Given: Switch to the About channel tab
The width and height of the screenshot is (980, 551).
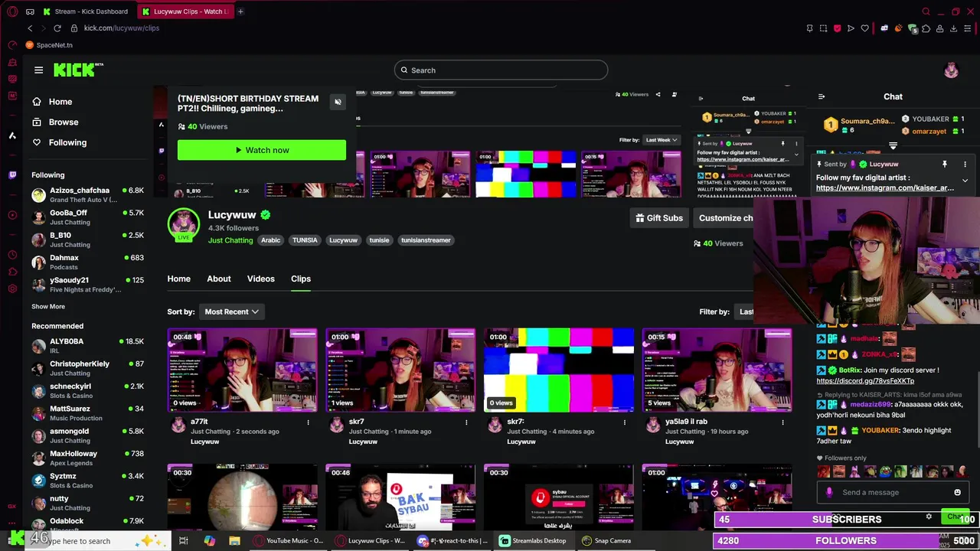Looking at the screenshot, I should pyautogui.click(x=218, y=279).
